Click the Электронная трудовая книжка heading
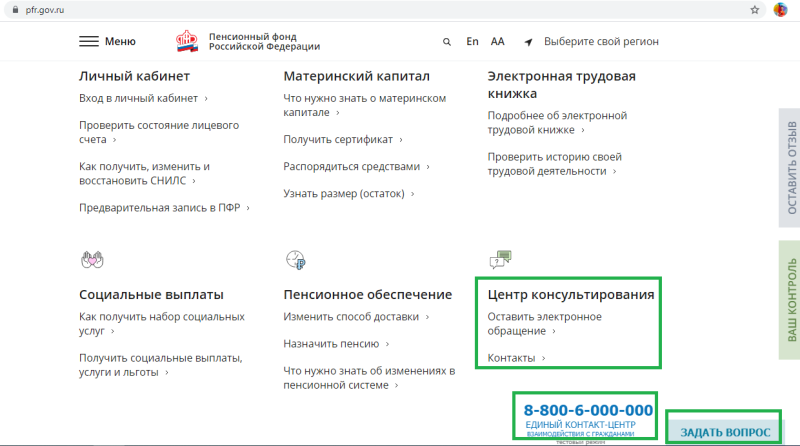The width and height of the screenshot is (800, 446). (562, 85)
